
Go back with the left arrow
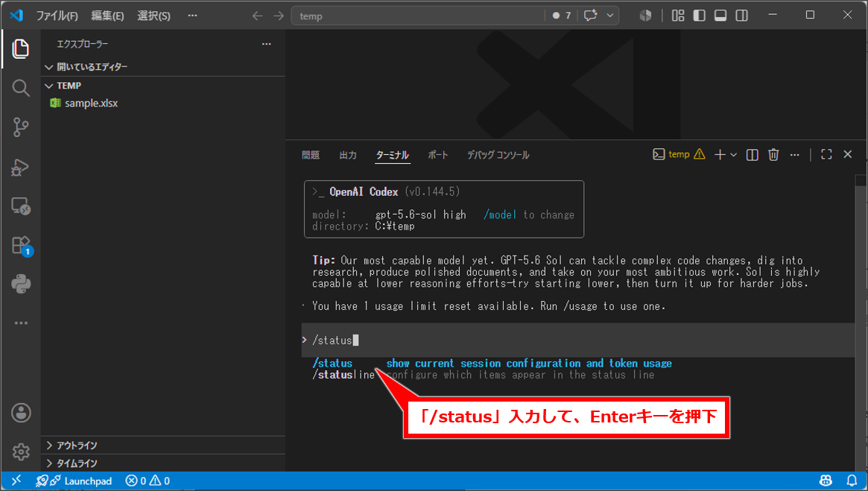[x=257, y=16]
